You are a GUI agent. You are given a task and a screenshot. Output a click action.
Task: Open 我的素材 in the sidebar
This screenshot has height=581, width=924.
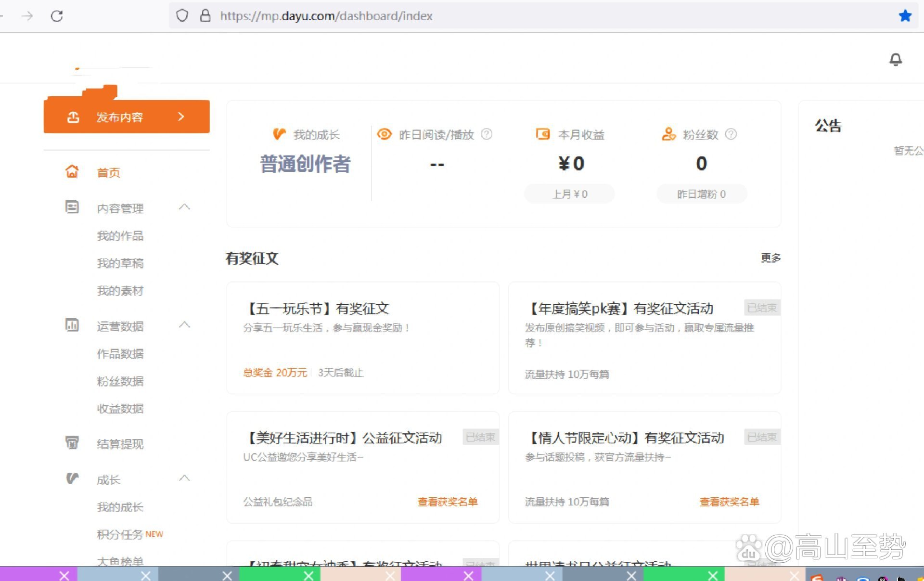pos(120,291)
